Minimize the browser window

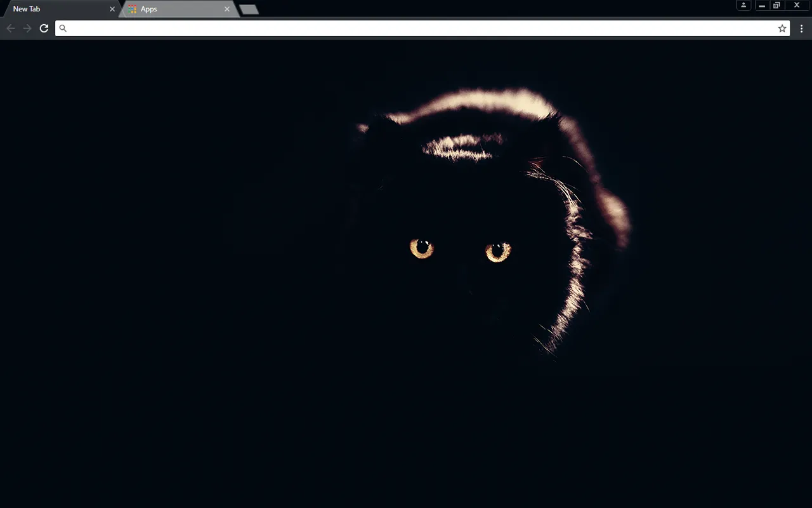[x=761, y=5]
